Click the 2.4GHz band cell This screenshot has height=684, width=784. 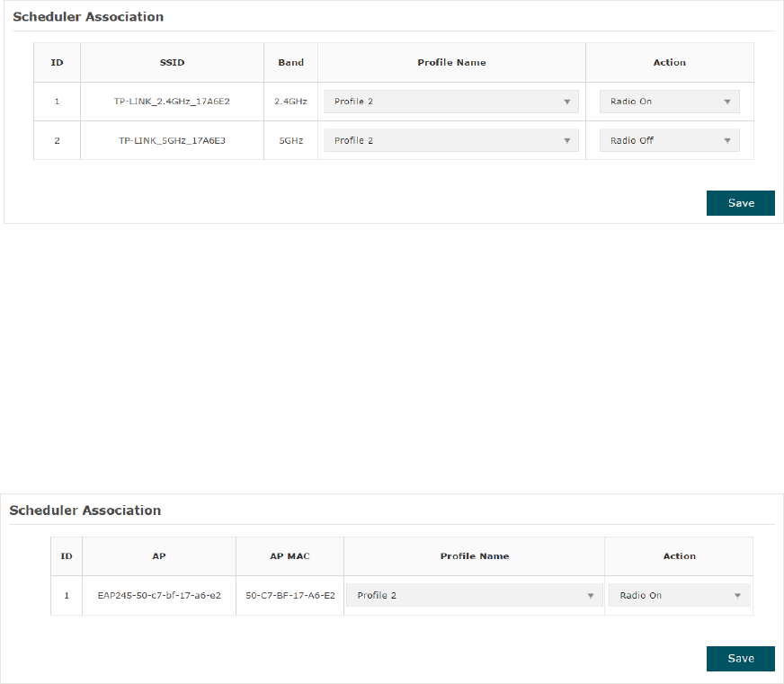pyautogui.click(x=290, y=102)
